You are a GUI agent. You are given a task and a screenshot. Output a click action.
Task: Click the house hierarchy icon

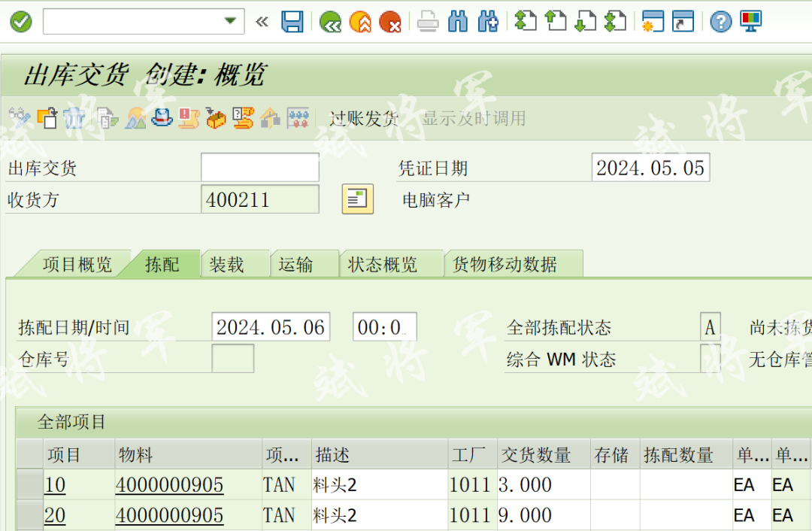tap(271, 118)
